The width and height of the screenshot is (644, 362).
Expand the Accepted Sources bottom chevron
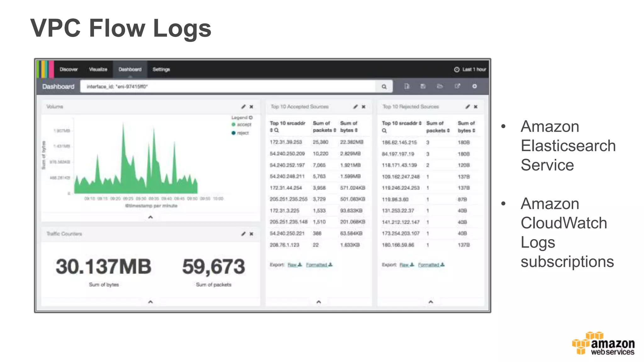coord(319,302)
